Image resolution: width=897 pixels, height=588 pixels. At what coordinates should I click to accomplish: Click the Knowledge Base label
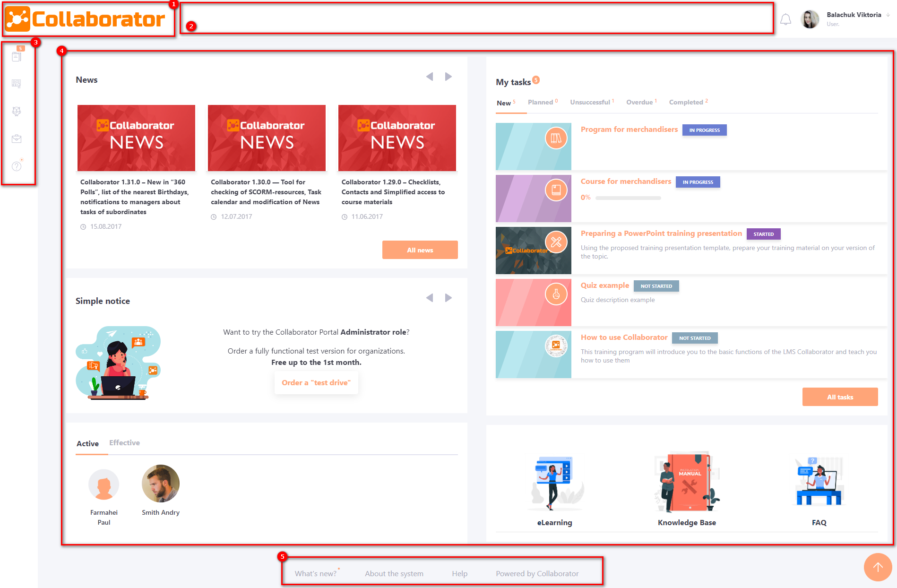pyautogui.click(x=687, y=523)
